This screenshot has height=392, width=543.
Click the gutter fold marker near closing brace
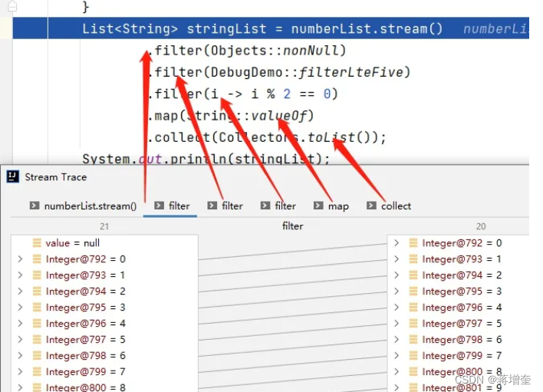[x=12, y=5]
